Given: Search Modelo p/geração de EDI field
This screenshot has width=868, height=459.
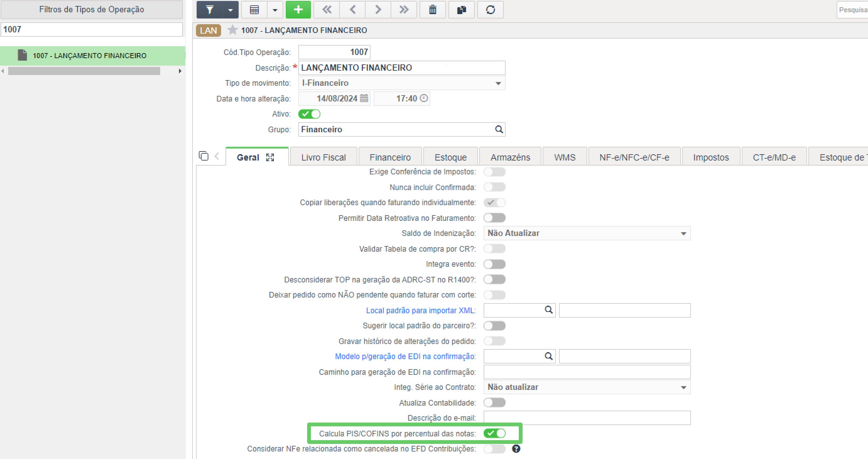Looking at the screenshot, I should click(549, 356).
